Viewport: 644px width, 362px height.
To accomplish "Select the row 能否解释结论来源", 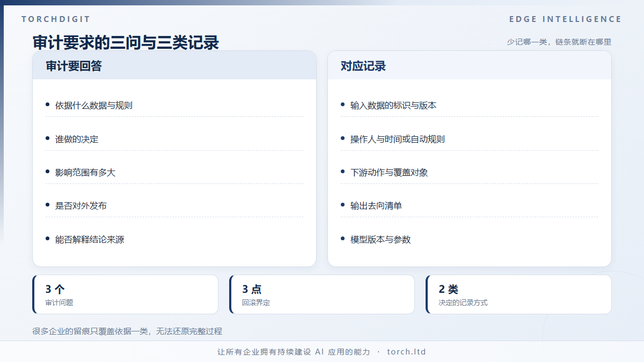I will (x=174, y=239).
